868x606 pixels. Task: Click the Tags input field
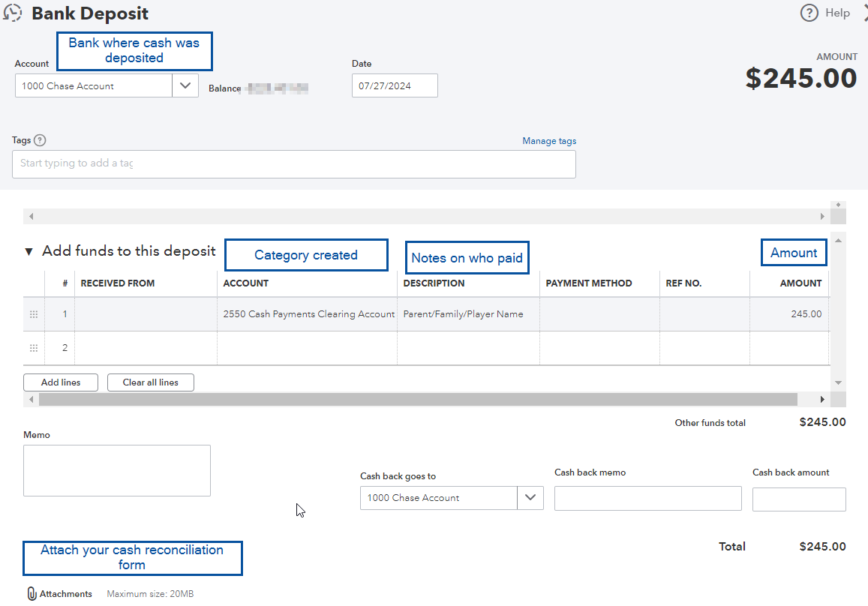tap(293, 163)
